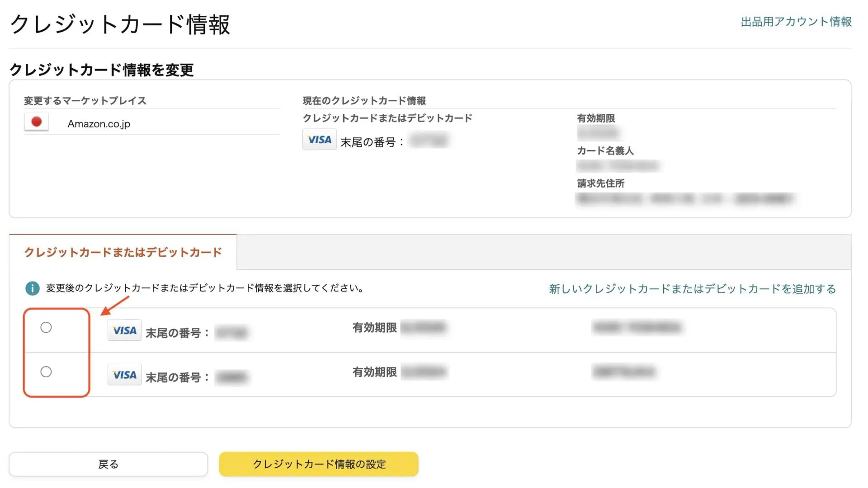Expand the 現在のクレジットカード情報 section

[x=364, y=100]
